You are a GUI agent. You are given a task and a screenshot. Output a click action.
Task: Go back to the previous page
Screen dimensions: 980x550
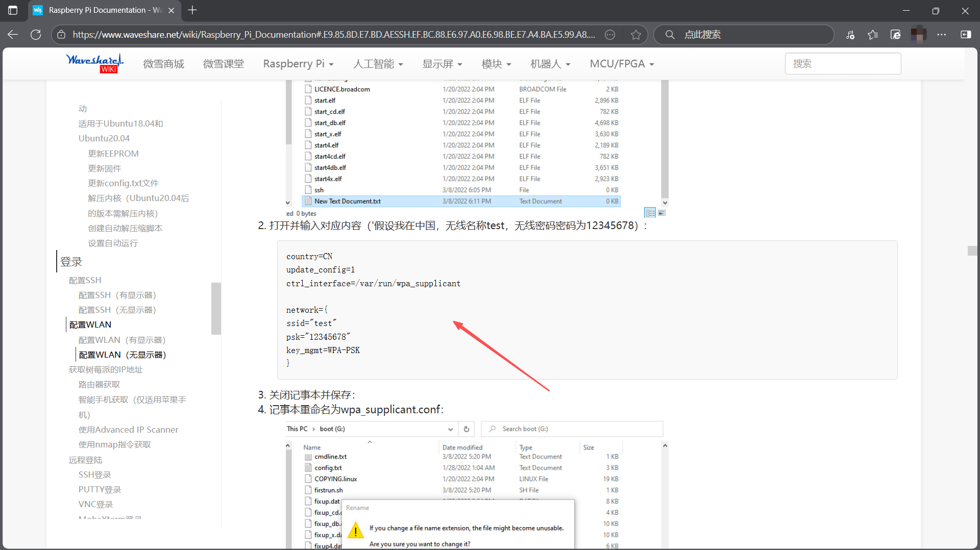[13, 35]
